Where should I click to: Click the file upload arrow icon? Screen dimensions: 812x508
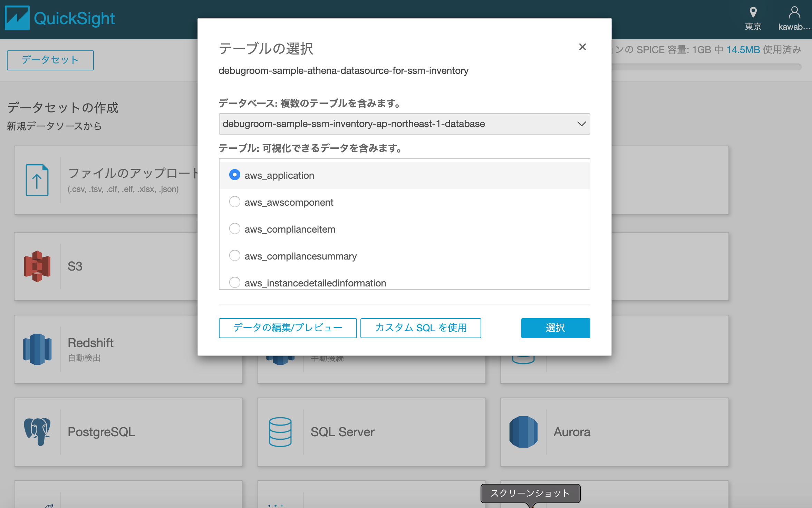pyautogui.click(x=37, y=180)
